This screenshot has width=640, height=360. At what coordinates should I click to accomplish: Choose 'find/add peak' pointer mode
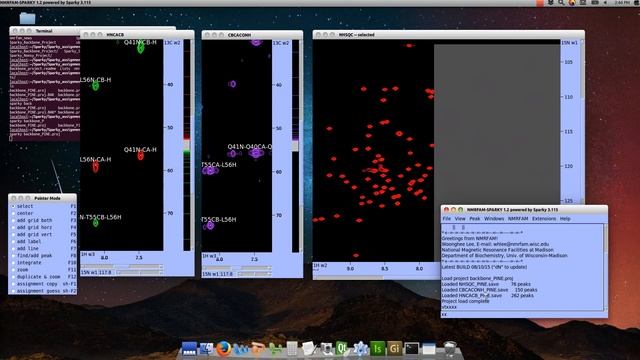click(x=43, y=256)
